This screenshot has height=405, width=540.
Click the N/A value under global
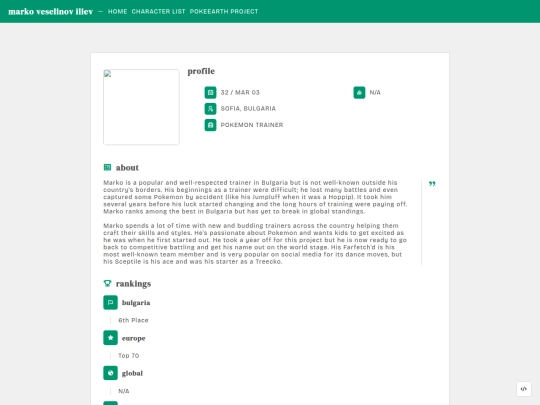coord(124,391)
